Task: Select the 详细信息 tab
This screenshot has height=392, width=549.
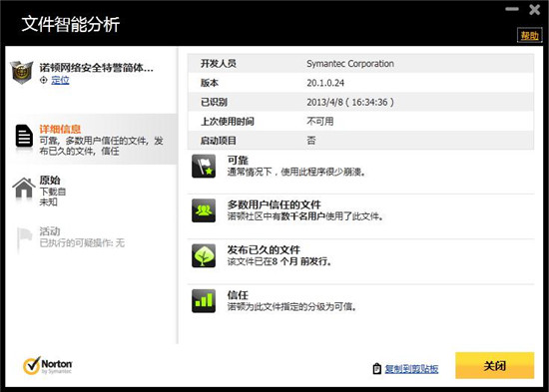Action: (91, 139)
